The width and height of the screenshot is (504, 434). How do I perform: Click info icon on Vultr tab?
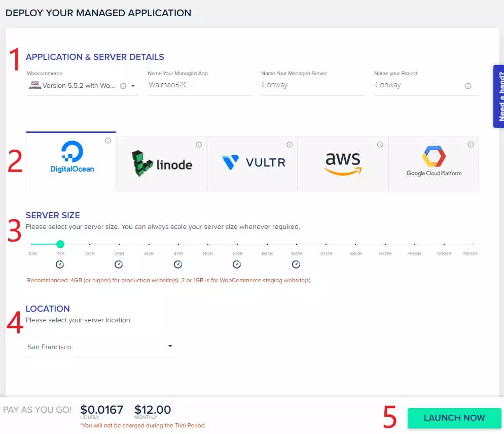click(x=290, y=145)
